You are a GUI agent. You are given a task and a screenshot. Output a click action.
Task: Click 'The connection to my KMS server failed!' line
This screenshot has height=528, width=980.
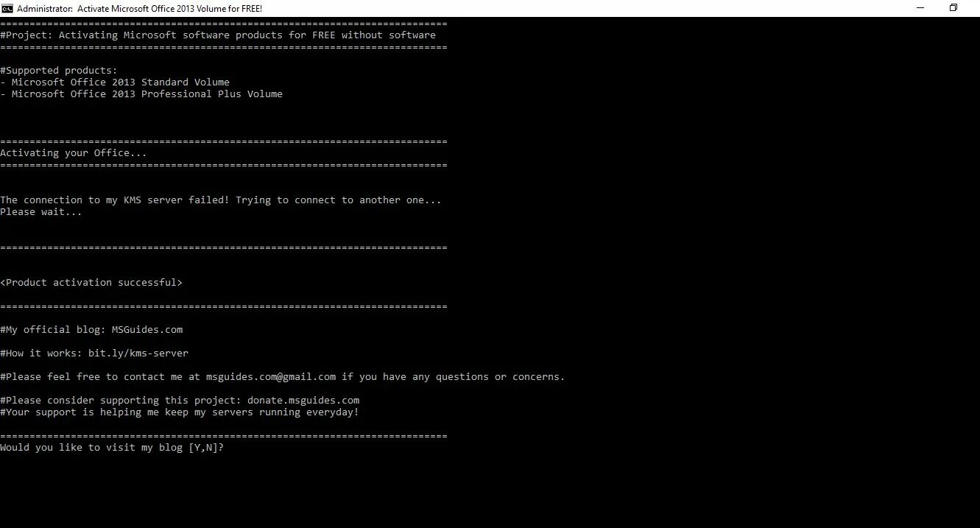tap(221, 200)
